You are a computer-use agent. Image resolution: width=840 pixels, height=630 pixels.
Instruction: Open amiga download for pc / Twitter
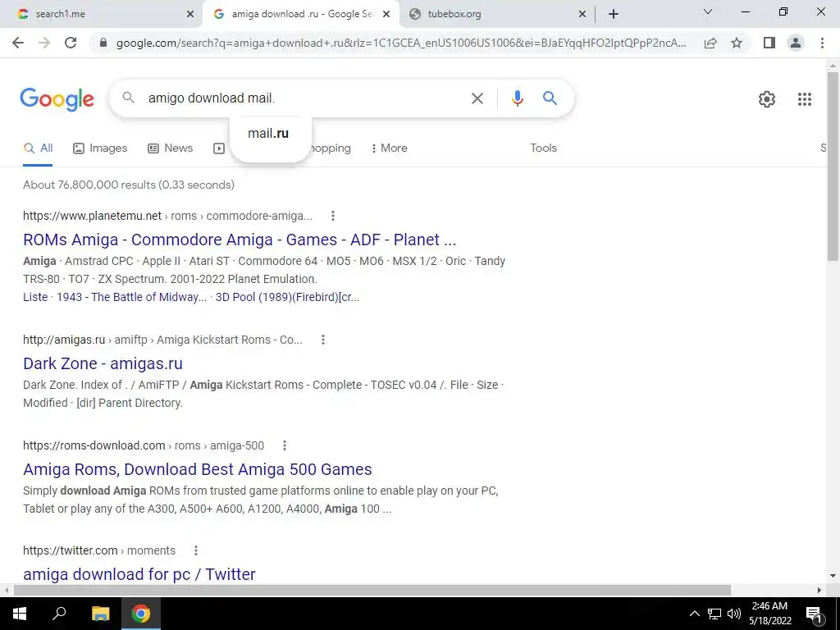(139, 574)
